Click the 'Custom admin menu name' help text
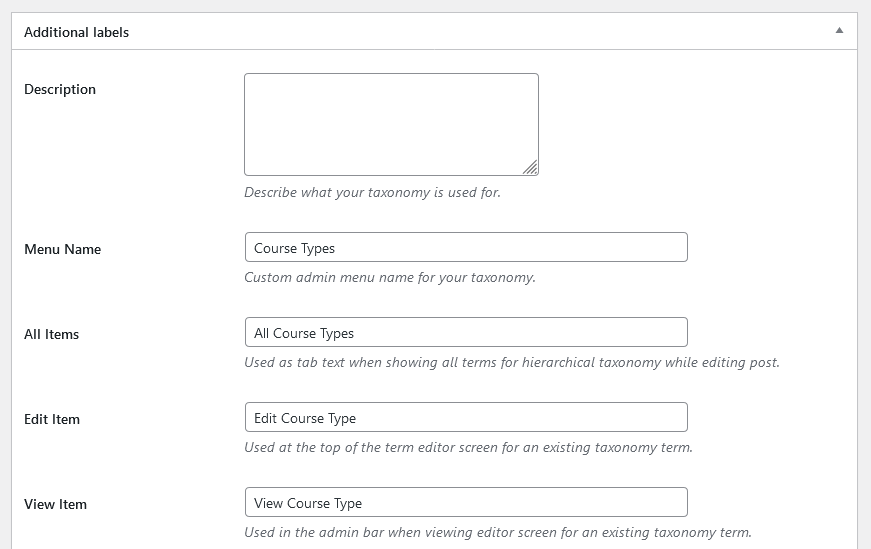 tap(390, 277)
